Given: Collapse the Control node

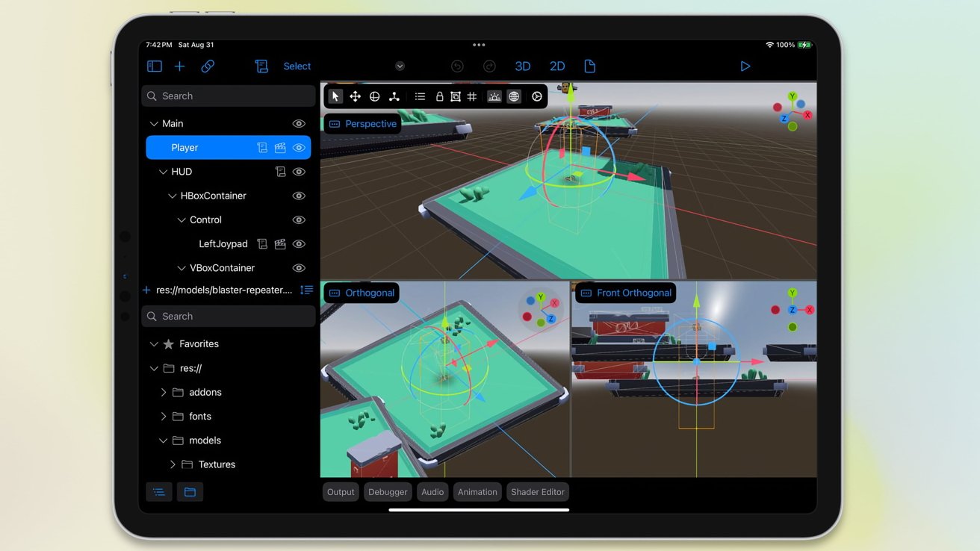Looking at the screenshot, I should (182, 220).
